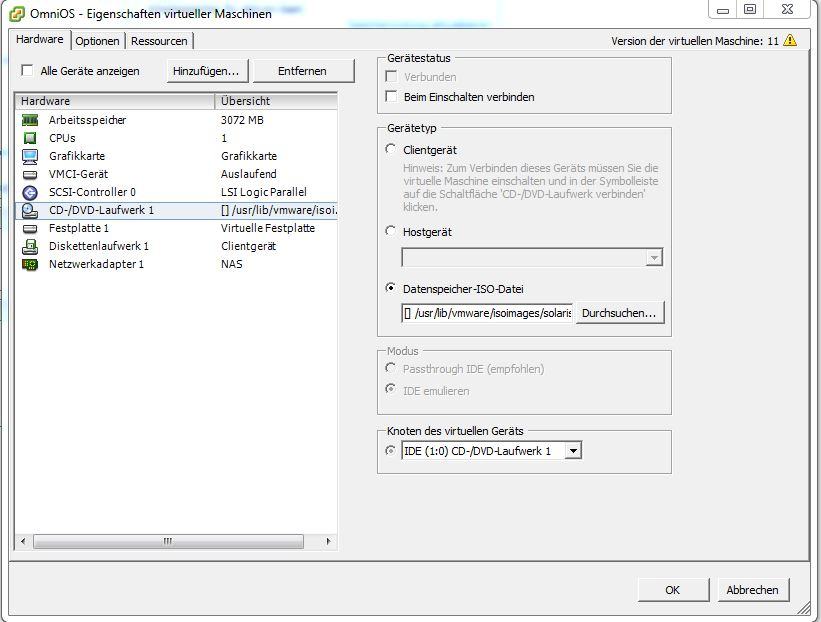The height and width of the screenshot is (622, 821).
Task: Select the virtual device node radio button
Action: coord(390,450)
